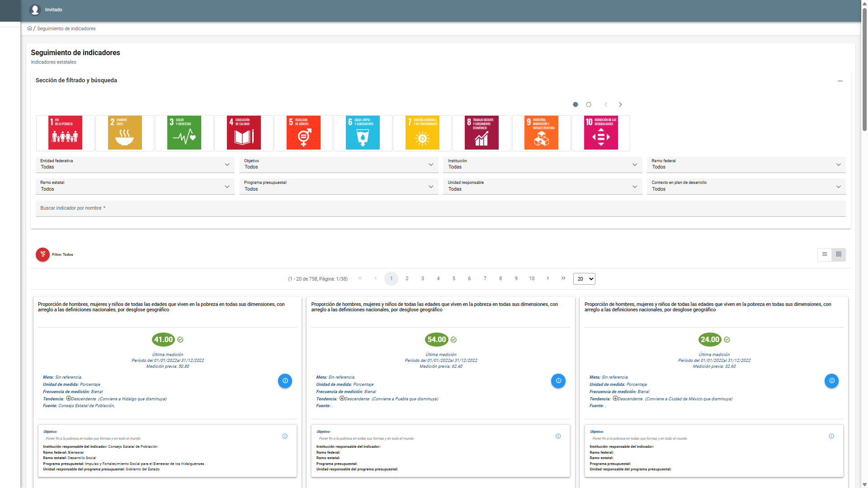Screen dimensions: 868x488
Task: Click the Buscar indicador por nombre field
Action: pos(440,208)
